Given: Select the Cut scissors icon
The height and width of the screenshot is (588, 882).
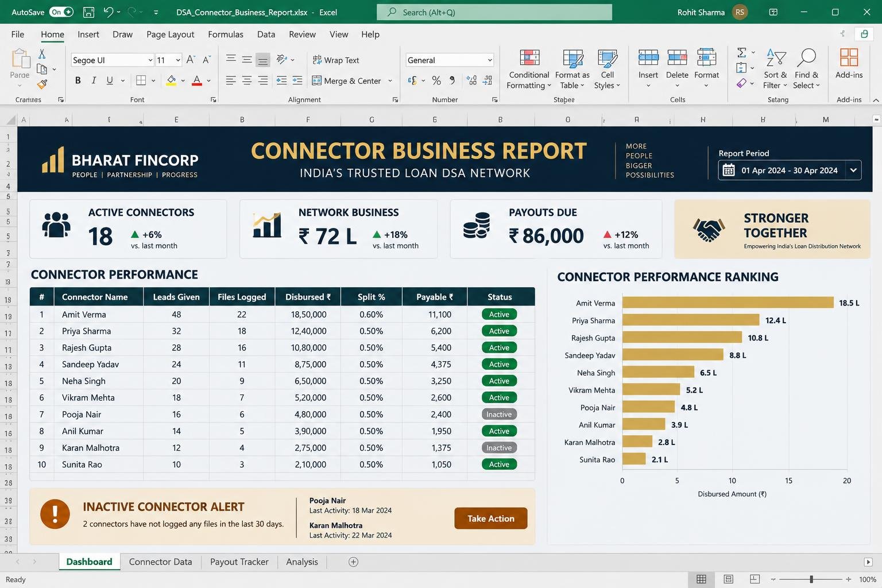Looking at the screenshot, I should pos(42,54).
